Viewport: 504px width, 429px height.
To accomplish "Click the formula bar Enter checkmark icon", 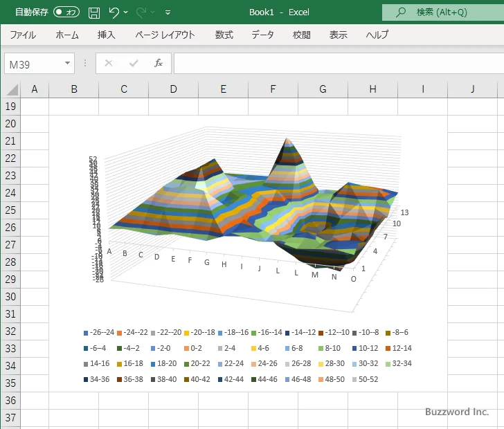I will (134, 63).
